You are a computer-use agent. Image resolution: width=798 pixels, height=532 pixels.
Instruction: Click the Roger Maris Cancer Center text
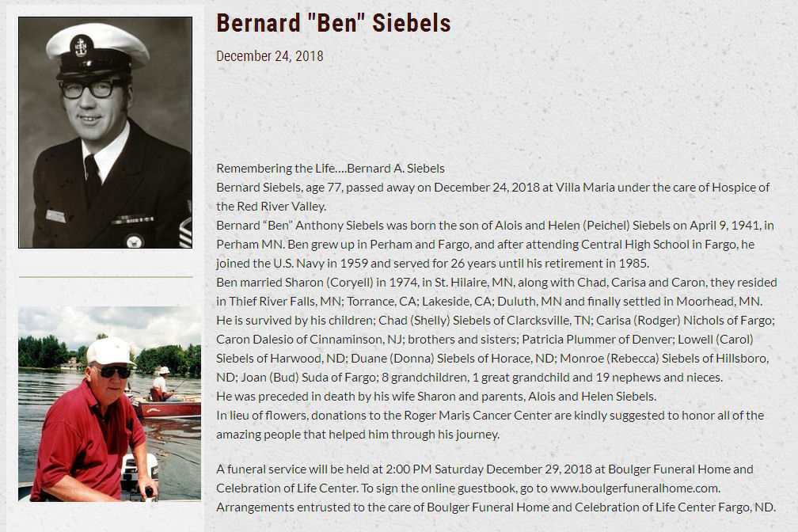[x=478, y=416]
